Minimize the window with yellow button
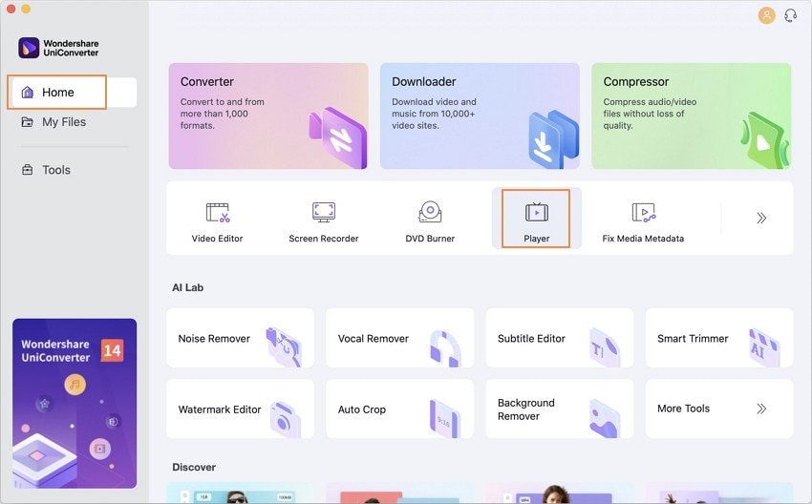 [x=26, y=9]
